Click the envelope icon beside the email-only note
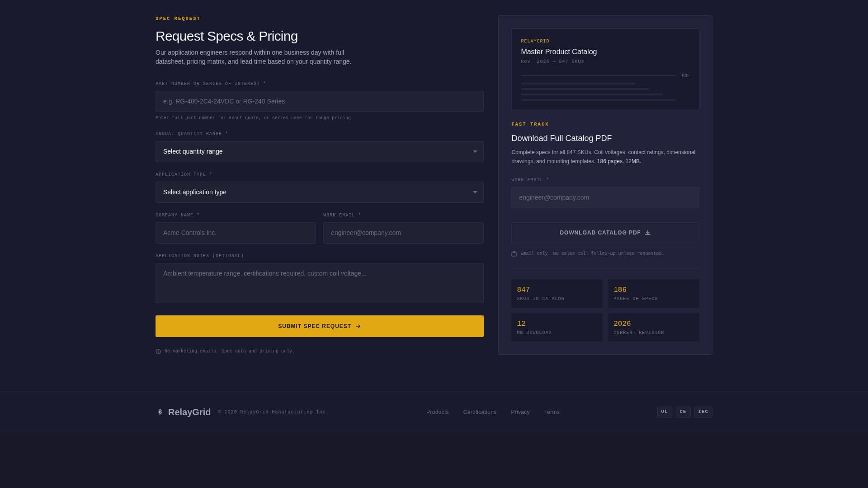868x488 pixels. pyautogui.click(x=514, y=253)
